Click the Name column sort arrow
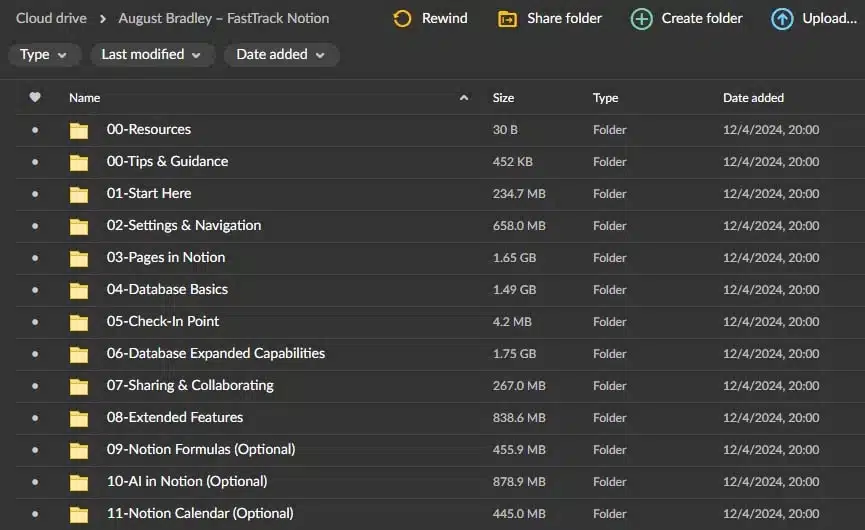This screenshot has height=530, width=865. point(464,98)
